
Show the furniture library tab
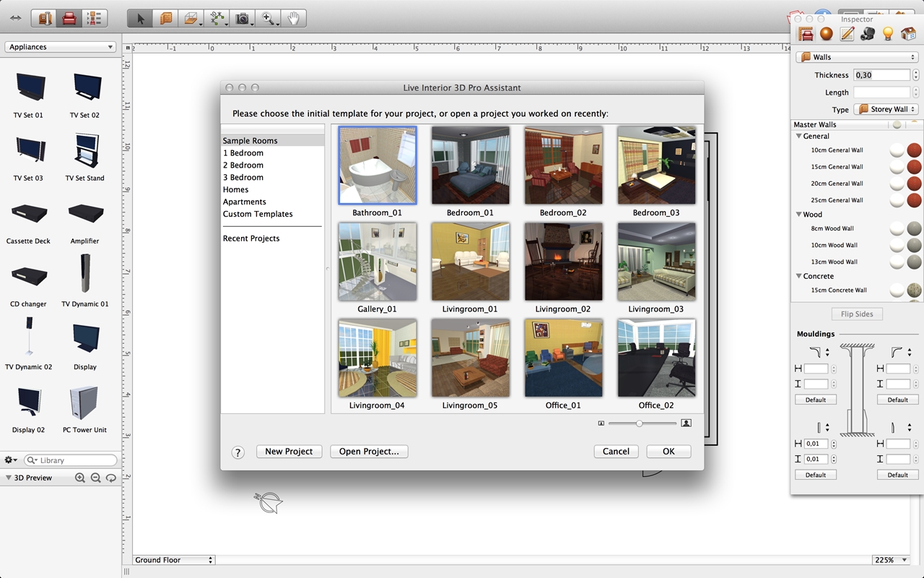(x=69, y=19)
